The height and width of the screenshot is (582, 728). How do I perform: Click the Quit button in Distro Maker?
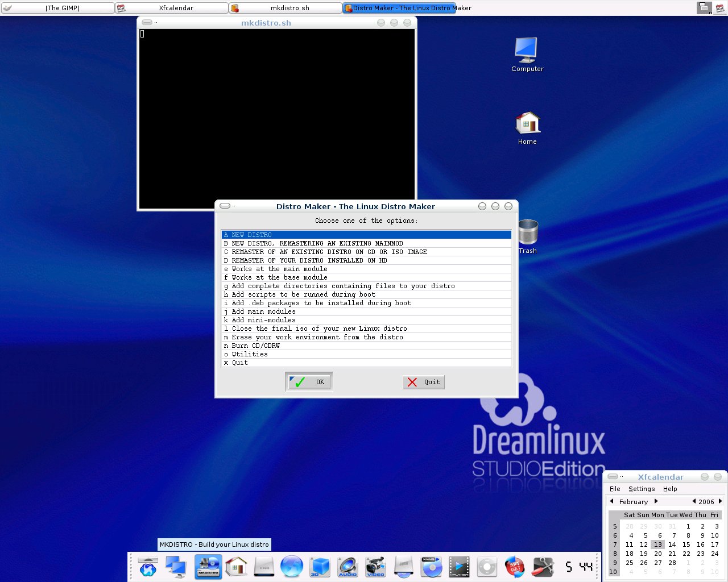pos(424,382)
